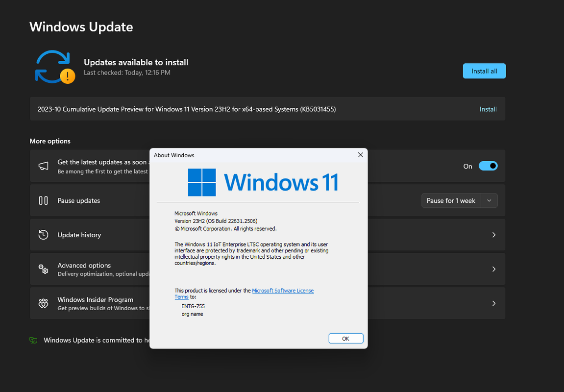Close the About Windows dialog
Image resolution: width=564 pixels, height=392 pixels.
click(361, 155)
